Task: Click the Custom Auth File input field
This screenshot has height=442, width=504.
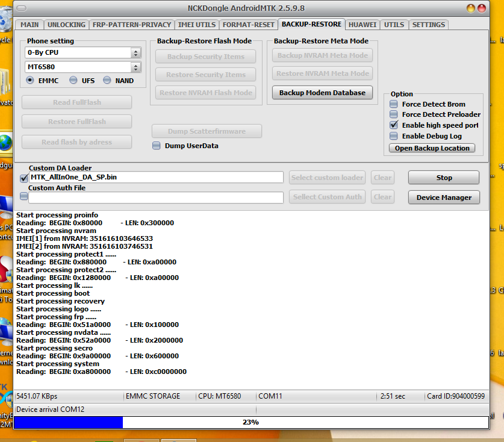Action: pyautogui.click(x=156, y=198)
